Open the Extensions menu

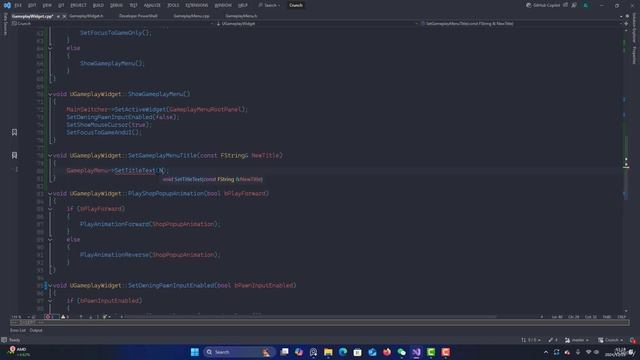[x=197, y=5]
